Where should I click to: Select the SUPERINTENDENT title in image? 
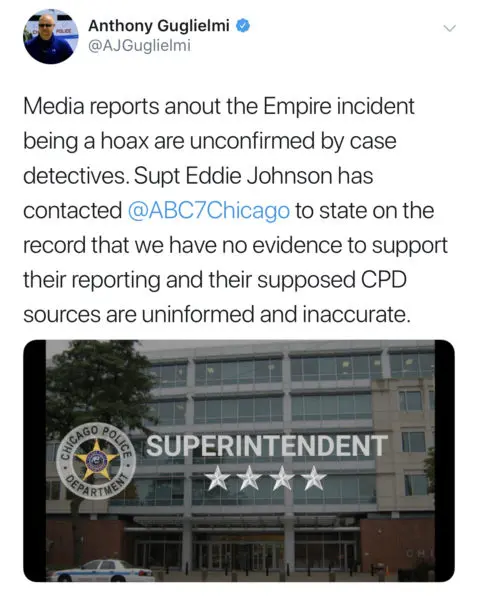point(267,445)
